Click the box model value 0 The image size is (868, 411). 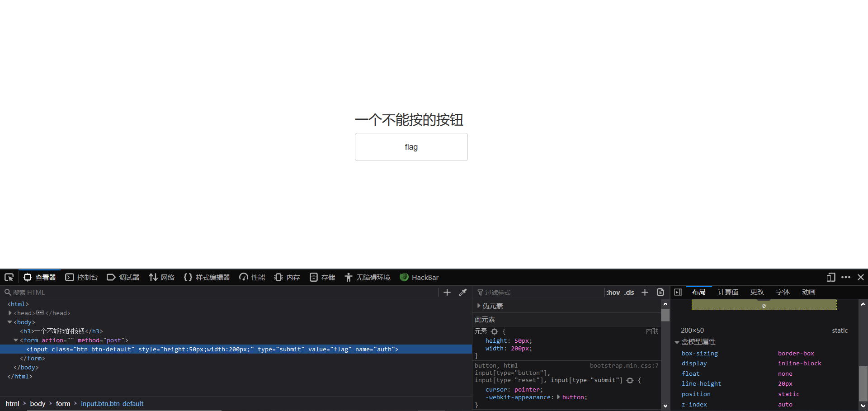(x=764, y=306)
